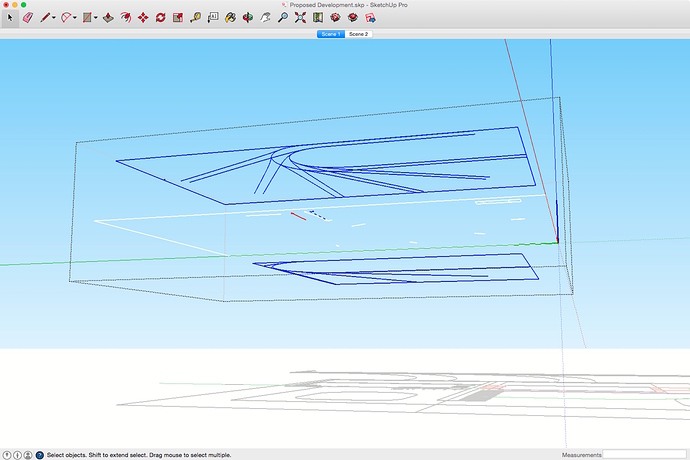The width and height of the screenshot is (690, 460).
Task: Select the Orbit tool
Action: [x=248, y=18]
